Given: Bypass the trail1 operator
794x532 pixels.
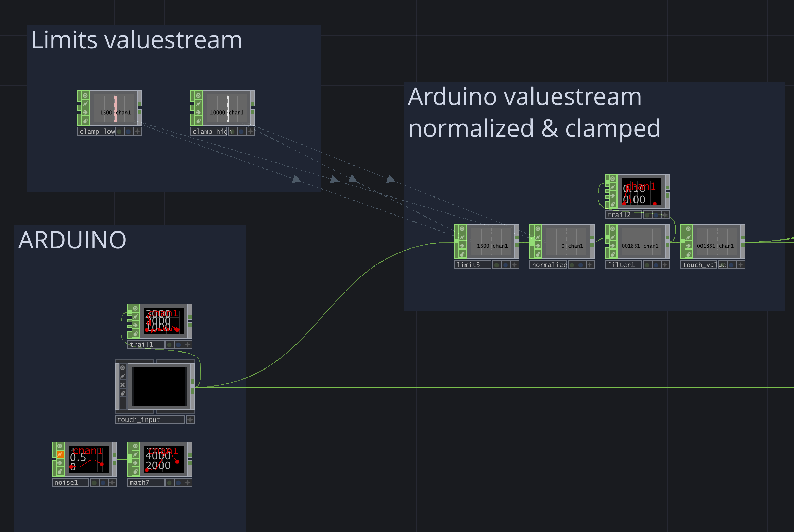Looking at the screenshot, I should coord(135,325).
